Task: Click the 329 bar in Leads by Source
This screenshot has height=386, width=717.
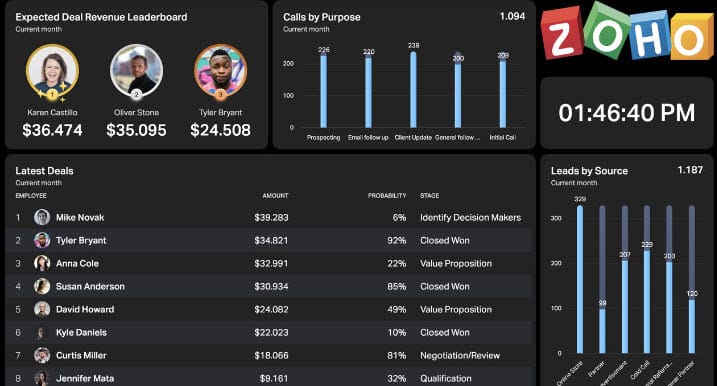Action: point(580,279)
